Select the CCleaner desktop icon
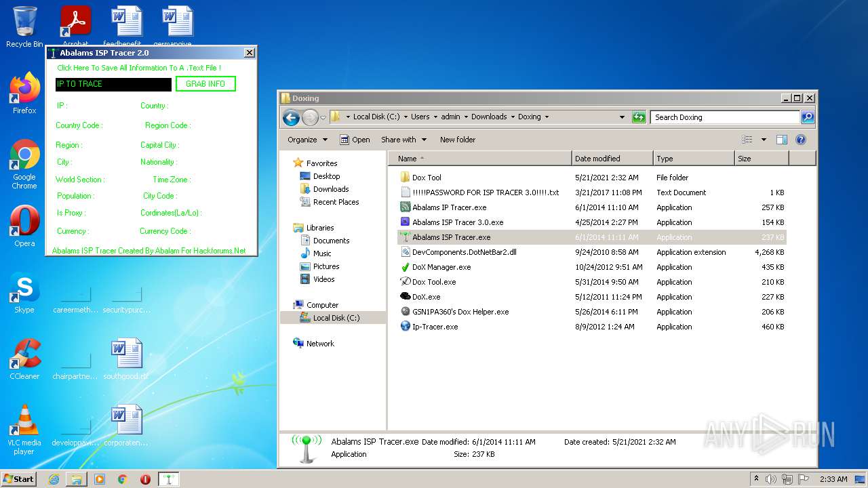 pos(24,359)
